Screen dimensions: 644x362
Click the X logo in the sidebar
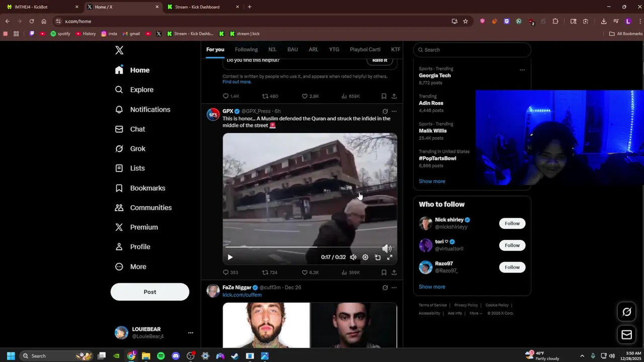pos(119,50)
